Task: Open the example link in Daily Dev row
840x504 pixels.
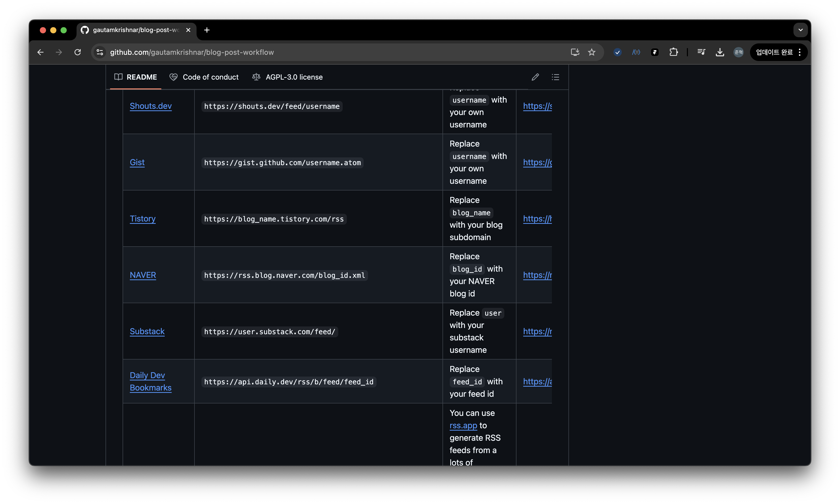Action: (537, 382)
